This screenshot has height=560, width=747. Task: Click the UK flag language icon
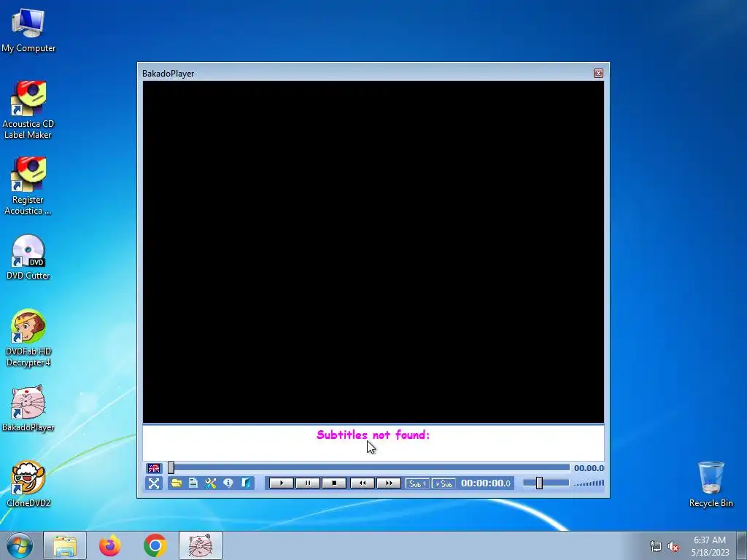[154, 468]
